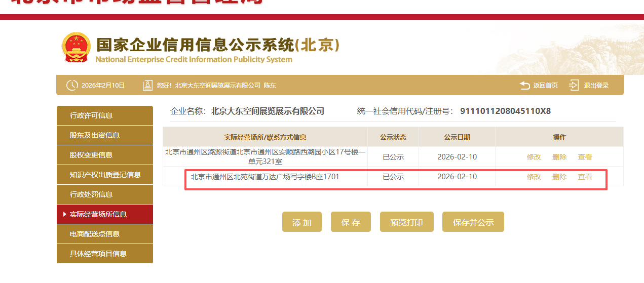This screenshot has width=644, height=283.
Task: Open 电商配送点信息 in the sidebar
Action: [x=105, y=234]
